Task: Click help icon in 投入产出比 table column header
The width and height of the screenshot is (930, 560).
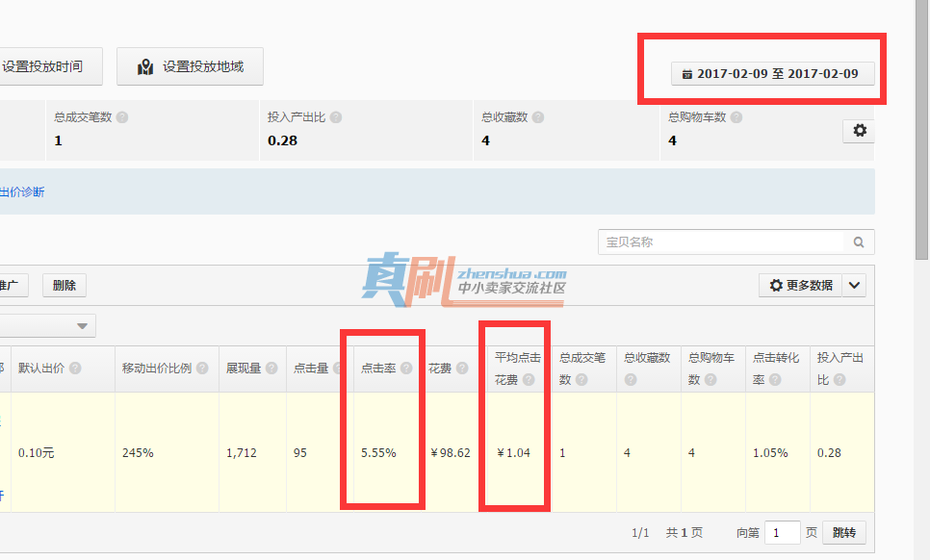Action: coord(840,380)
